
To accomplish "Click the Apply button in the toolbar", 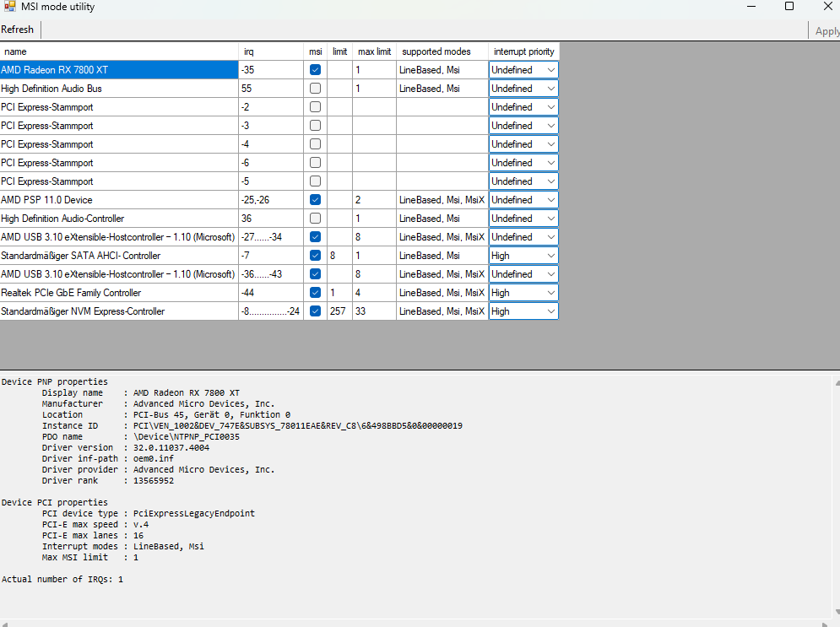I will point(827,31).
